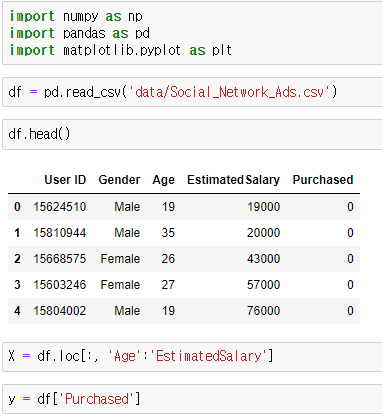Viewport: 382px width, 417px height.
Task: Click the 'Purchased' string in y cell
Action: 97,399
